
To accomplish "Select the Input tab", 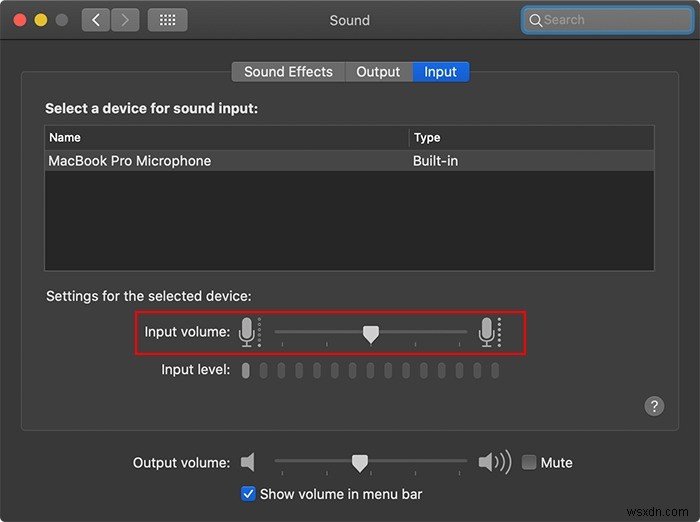I will pos(440,72).
